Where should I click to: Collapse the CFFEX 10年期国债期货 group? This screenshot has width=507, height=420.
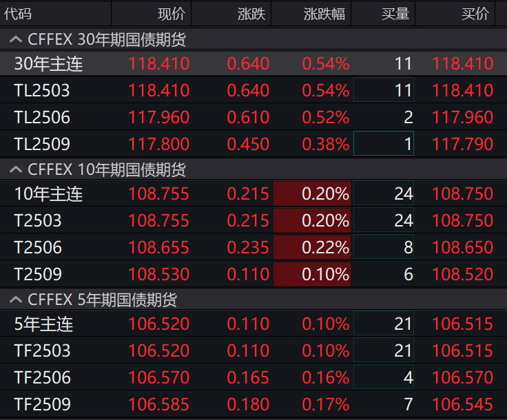(x=14, y=169)
